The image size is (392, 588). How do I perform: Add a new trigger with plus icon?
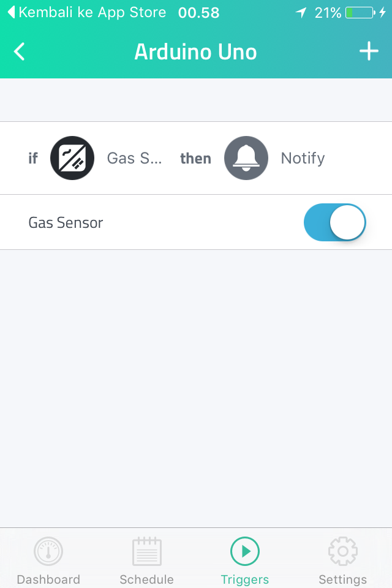(369, 51)
